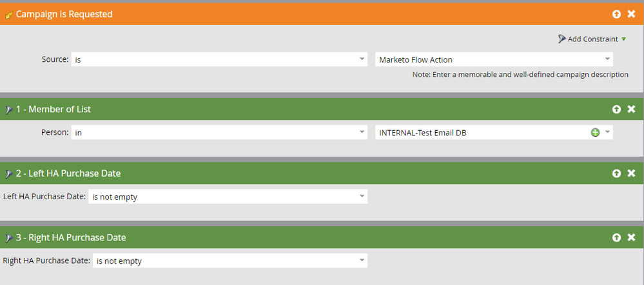Select the 'Campaign is Requested' header title
This screenshot has height=285, width=644.
tap(64, 14)
